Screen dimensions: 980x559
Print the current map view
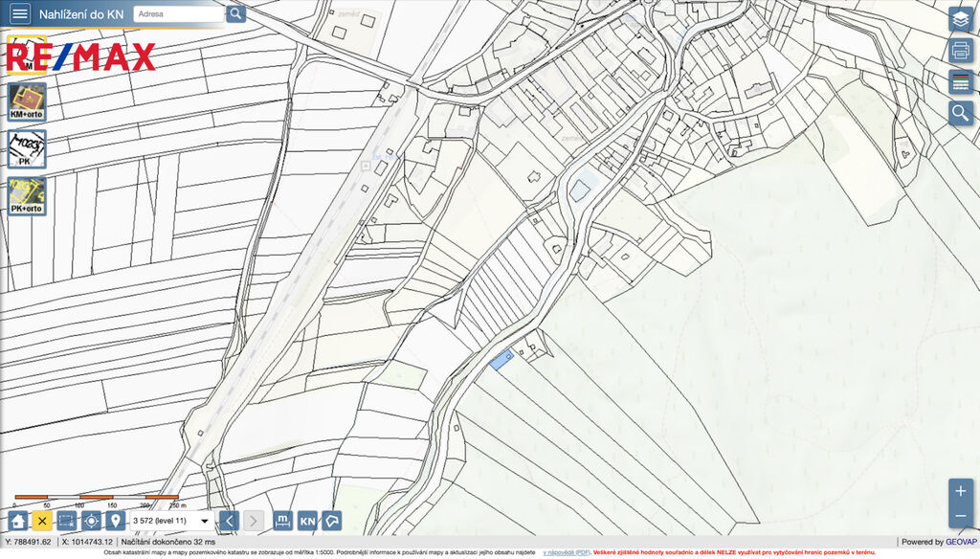coord(960,51)
